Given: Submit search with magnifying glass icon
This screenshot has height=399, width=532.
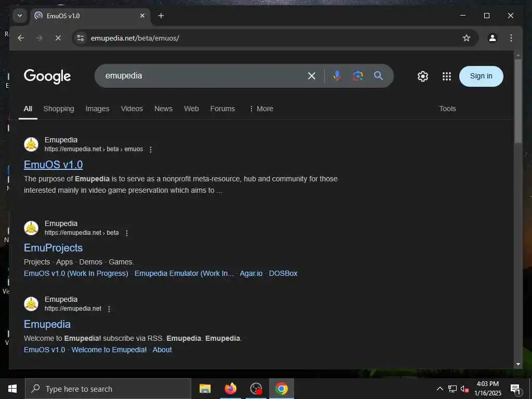Looking at the screenshot, I should coord(379,76).
